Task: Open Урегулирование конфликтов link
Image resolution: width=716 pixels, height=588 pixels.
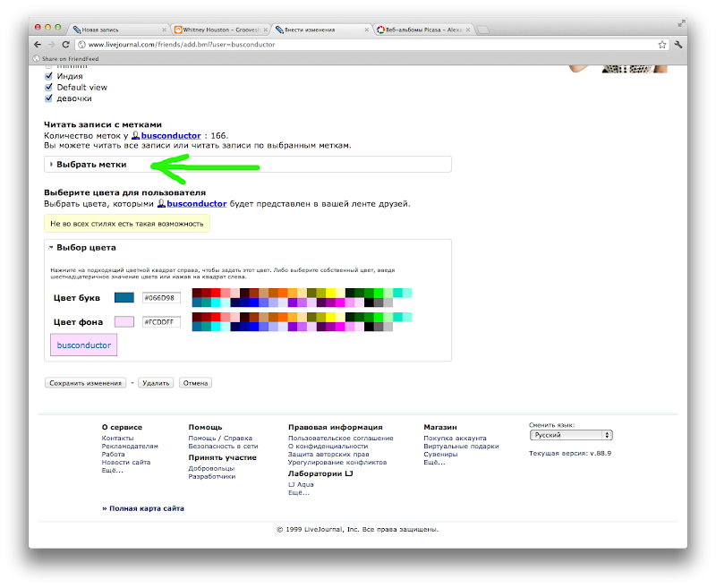Action: coord(337,462)
